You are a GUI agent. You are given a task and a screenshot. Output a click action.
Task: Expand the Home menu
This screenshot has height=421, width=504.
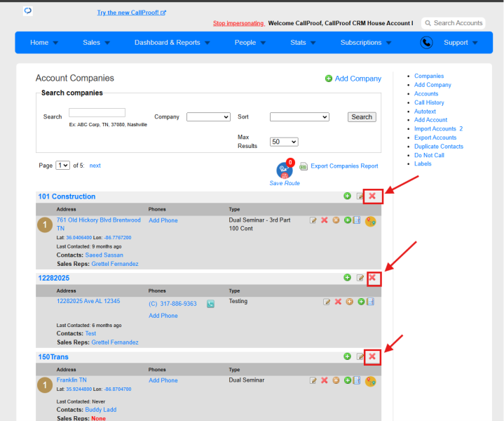(x=44, y=43)
